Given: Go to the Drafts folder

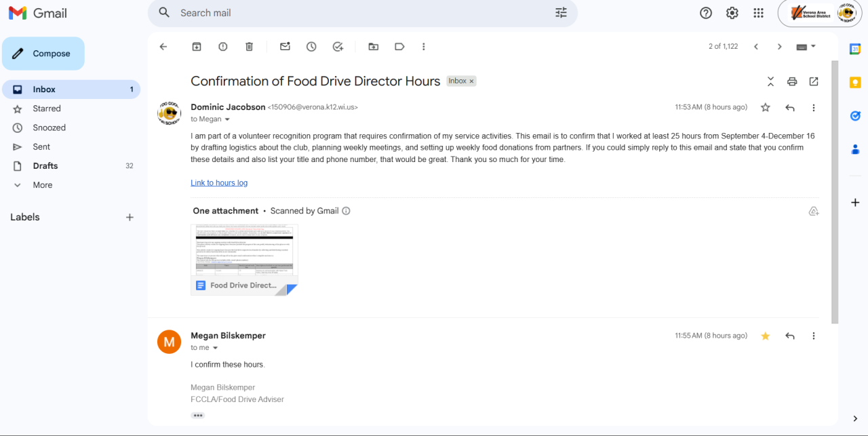Looking at the screenshot, I should coord(45,165).
